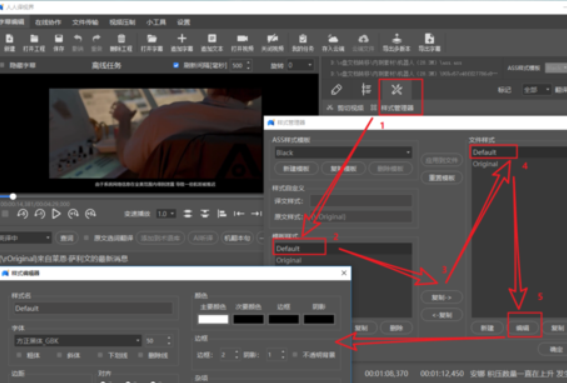
Task: Select Default in the file styles list
Action: [494, 152]
